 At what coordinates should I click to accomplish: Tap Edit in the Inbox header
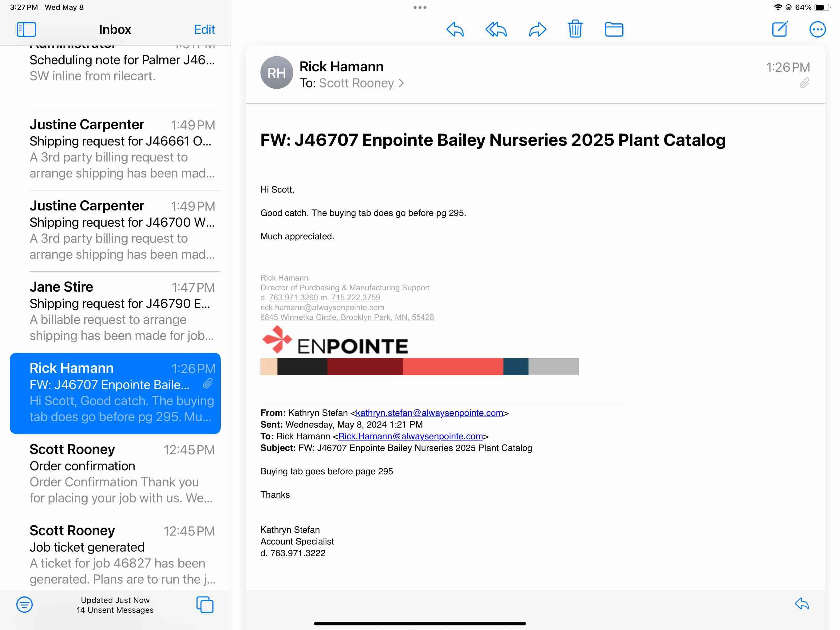click(204, 29)
